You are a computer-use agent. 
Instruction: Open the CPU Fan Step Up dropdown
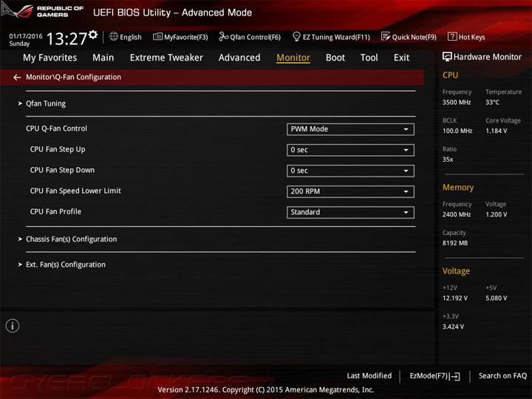pyautogui.click(x=350, y=150)
